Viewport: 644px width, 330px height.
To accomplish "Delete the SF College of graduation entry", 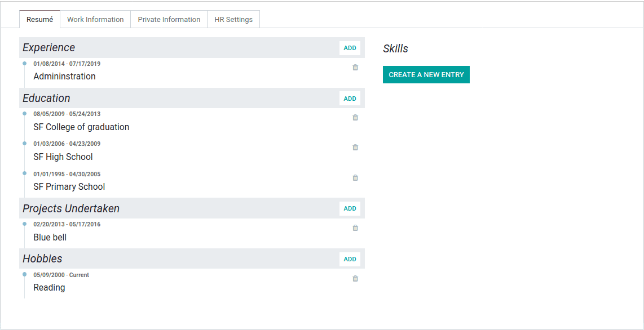I will click(x=355, y=117).
